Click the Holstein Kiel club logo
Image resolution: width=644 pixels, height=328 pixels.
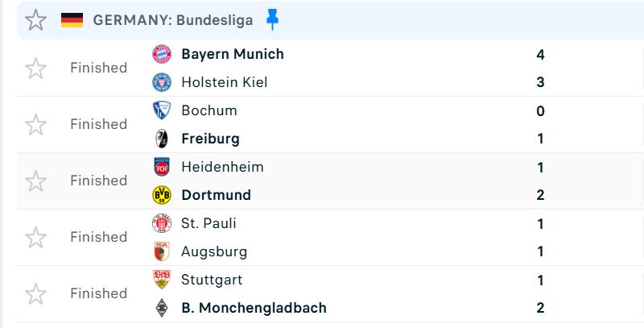(x=162, y=82)
